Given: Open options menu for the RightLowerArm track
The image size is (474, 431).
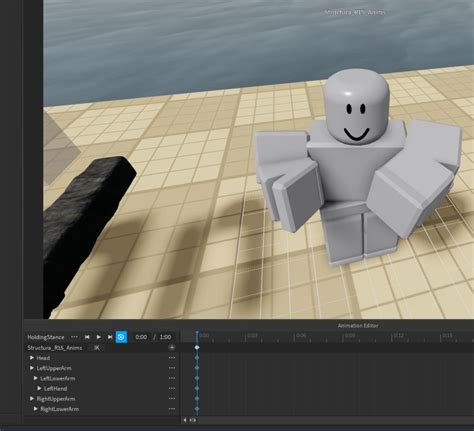Looking at the screenshot, I should point(172,409).
